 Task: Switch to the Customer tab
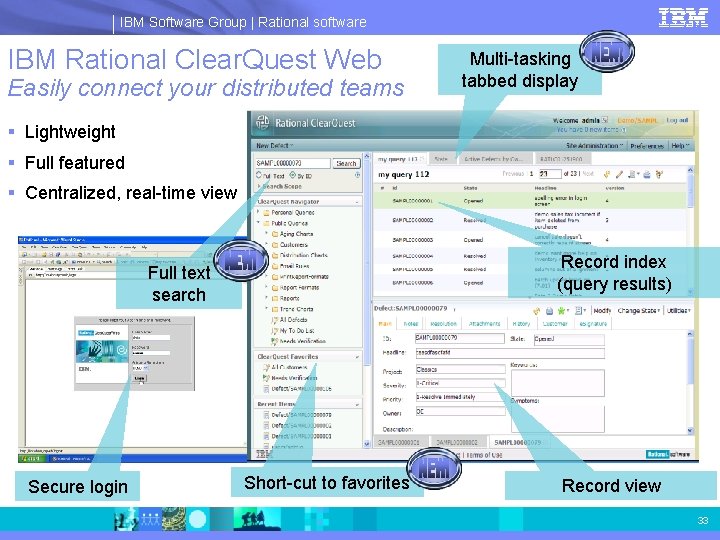point(555,324)
